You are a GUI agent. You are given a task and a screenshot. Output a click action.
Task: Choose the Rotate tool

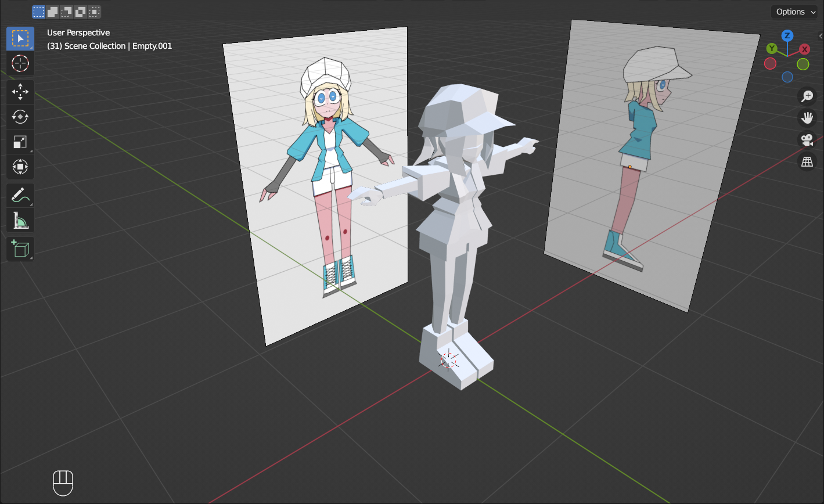[x=20, y=117]
